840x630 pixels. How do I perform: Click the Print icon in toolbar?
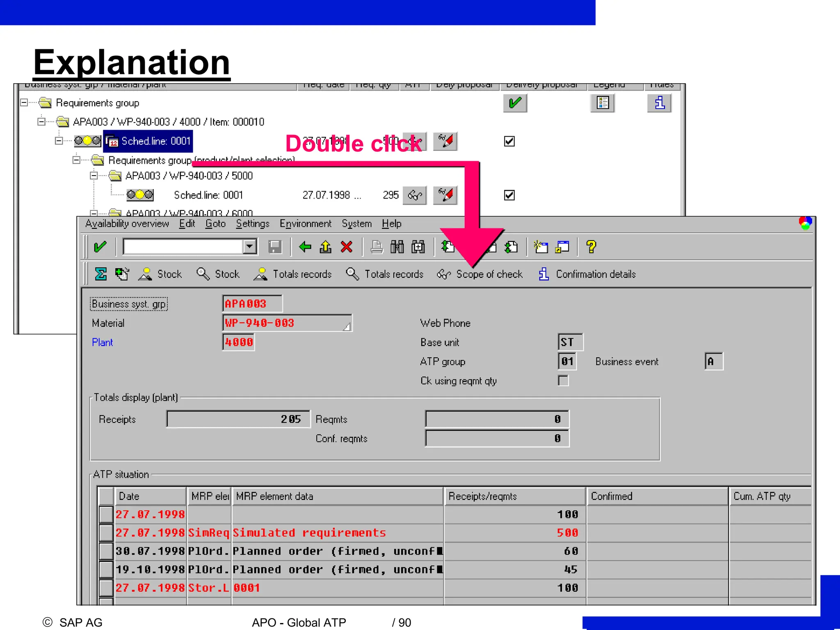pos(377,247)
